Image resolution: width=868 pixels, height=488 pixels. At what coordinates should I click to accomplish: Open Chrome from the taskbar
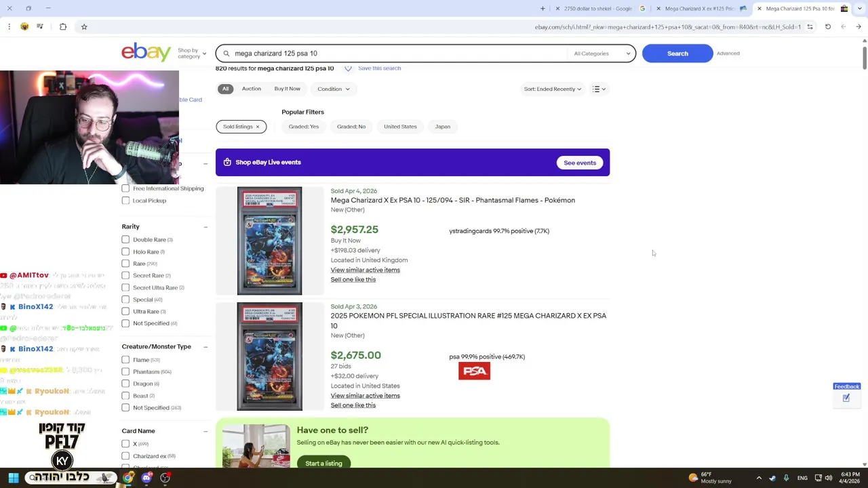tap(128, 478)
